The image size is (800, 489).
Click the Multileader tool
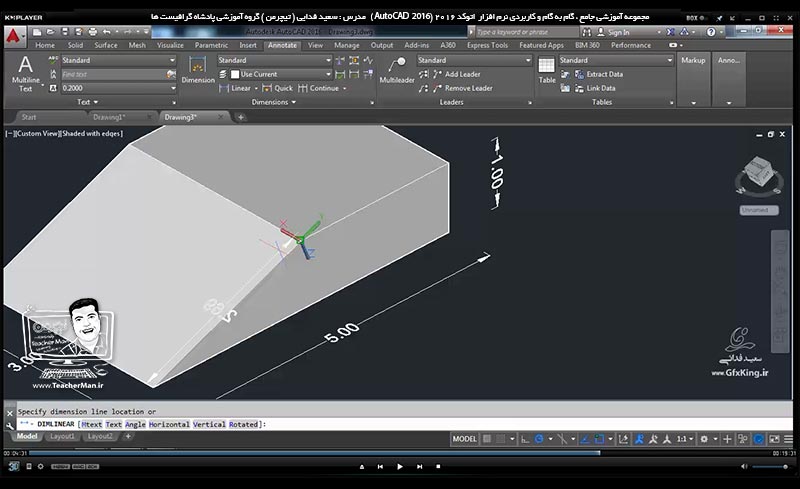[397, 70]
